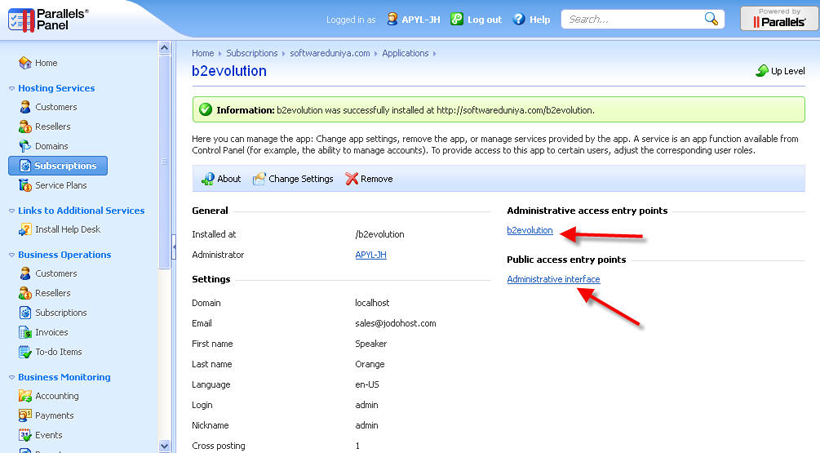Open Service Plans in the sidebar
Screen dimensions: 820x453
(x=53, y=185)
